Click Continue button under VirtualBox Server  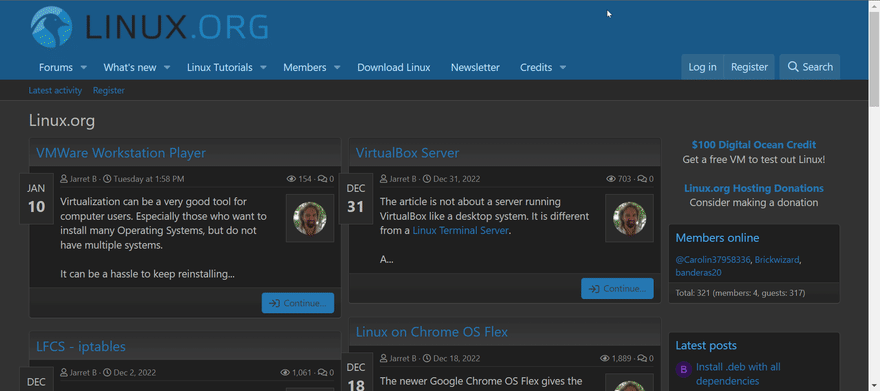(x=617, y=288)
